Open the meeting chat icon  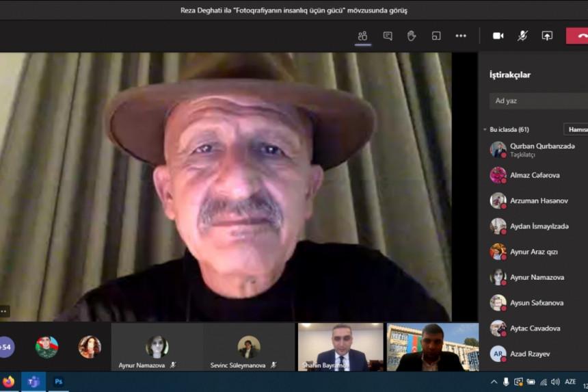click(x=388, y=36)
